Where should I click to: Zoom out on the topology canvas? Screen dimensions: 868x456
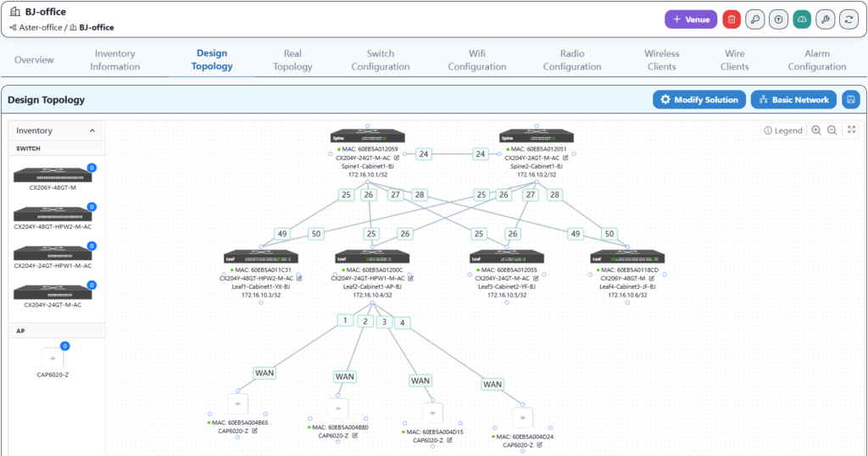tap(832, 131)
